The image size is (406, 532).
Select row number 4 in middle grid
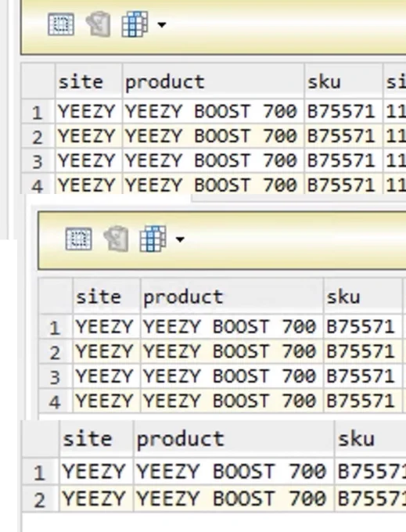56,401
